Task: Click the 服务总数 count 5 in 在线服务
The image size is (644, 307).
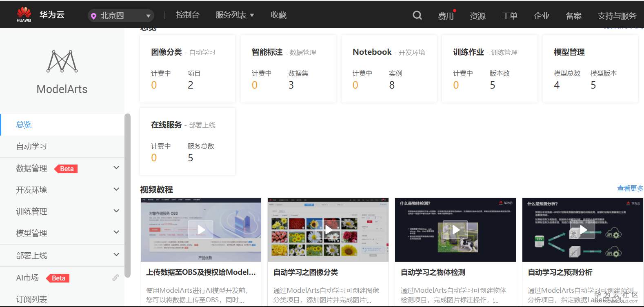Action: [x=191, y=158]
